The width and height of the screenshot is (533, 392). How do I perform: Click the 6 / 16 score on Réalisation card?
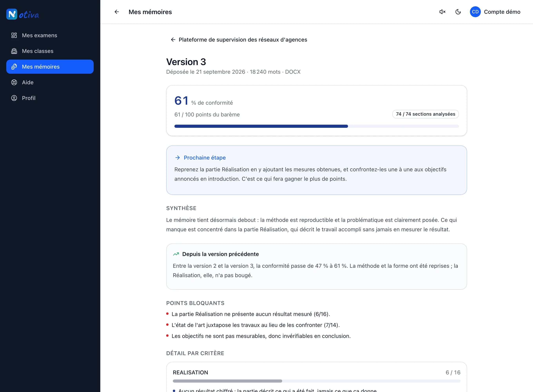click(453, 373)
